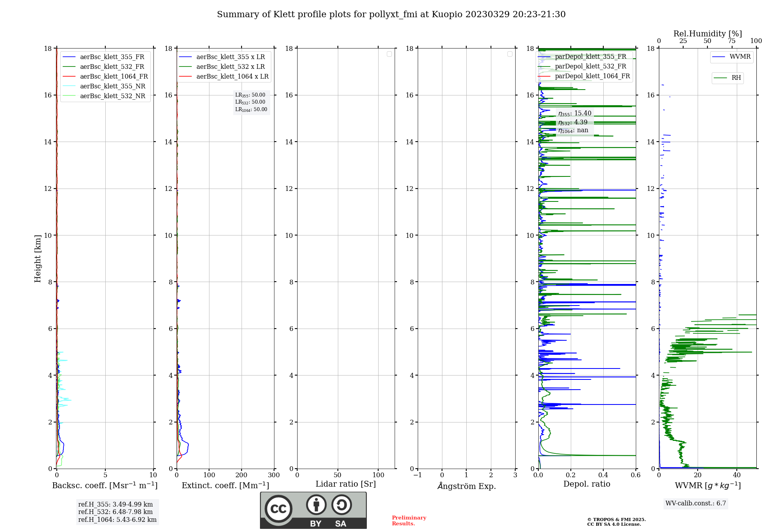This screenshot has width=783, height=532.
Task: Click the Ångström Exp. x-axis label
Action: (x=467, y=486)
